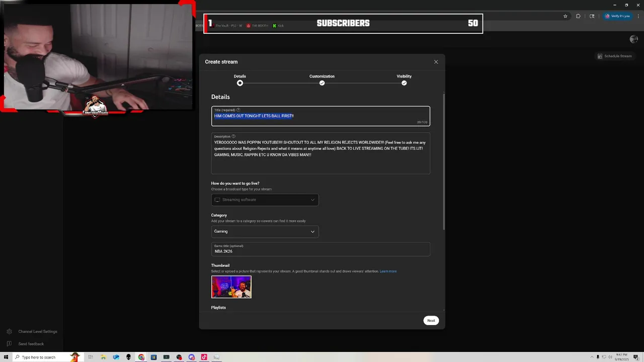Go to the Details step
This screenshot has height=362, width=644.
click(x=240, y=79)
